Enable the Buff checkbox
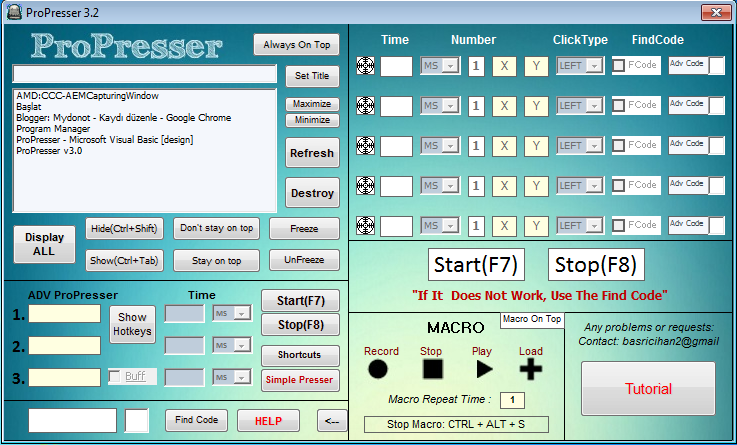 click(114, 376)
